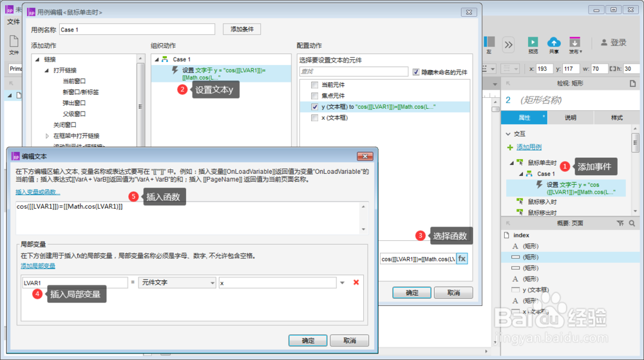Click 插入变量或函数 link
This screenshot has height=360, width=644.
(x=38, y=192)
